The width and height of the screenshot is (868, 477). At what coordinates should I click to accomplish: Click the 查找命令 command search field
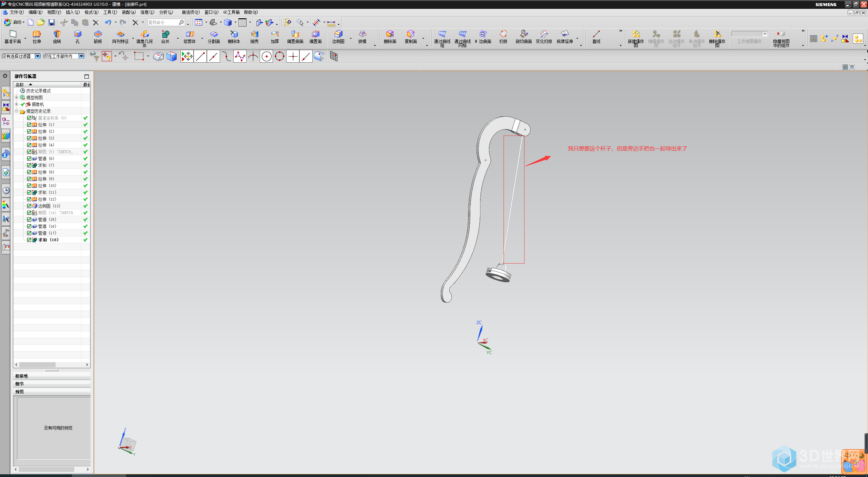point(166,22)
